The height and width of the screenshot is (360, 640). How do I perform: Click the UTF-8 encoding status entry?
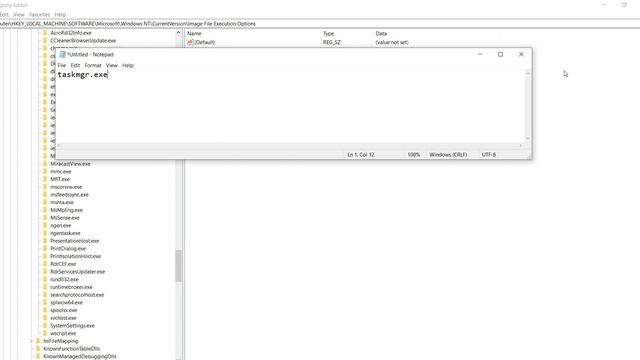coord(489,155)
